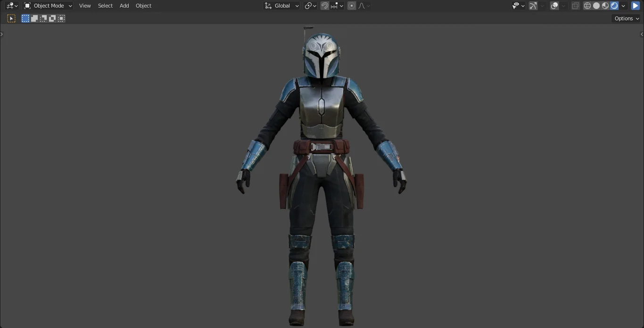Screen dimensions: 644x328
Task: Switch to Wireframe viewport shading
Action: coord(587,5)
